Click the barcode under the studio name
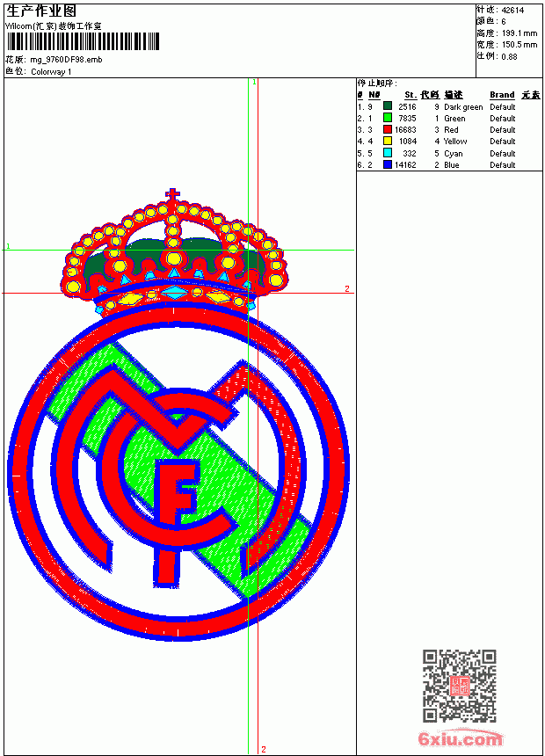 [83, 41]
